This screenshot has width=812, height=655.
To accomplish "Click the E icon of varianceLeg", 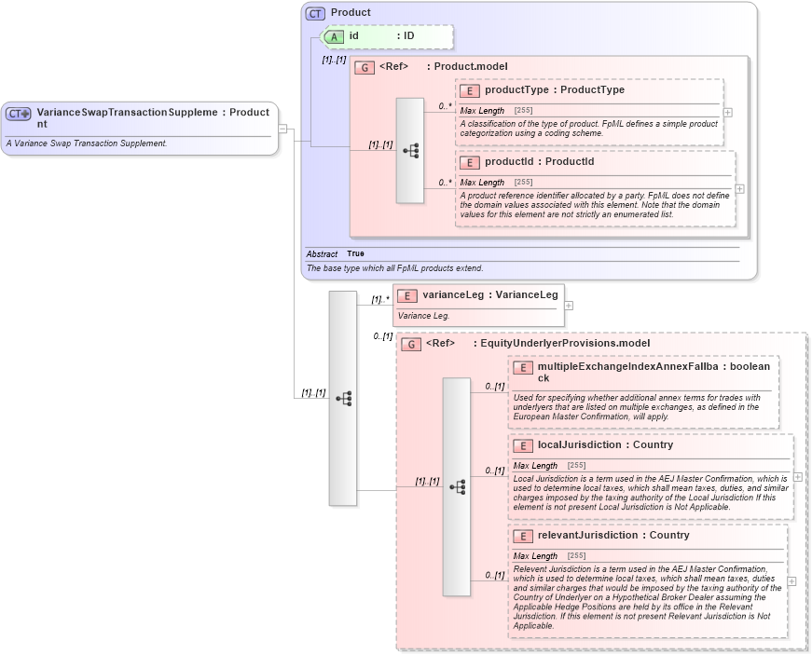I will 407,296.
